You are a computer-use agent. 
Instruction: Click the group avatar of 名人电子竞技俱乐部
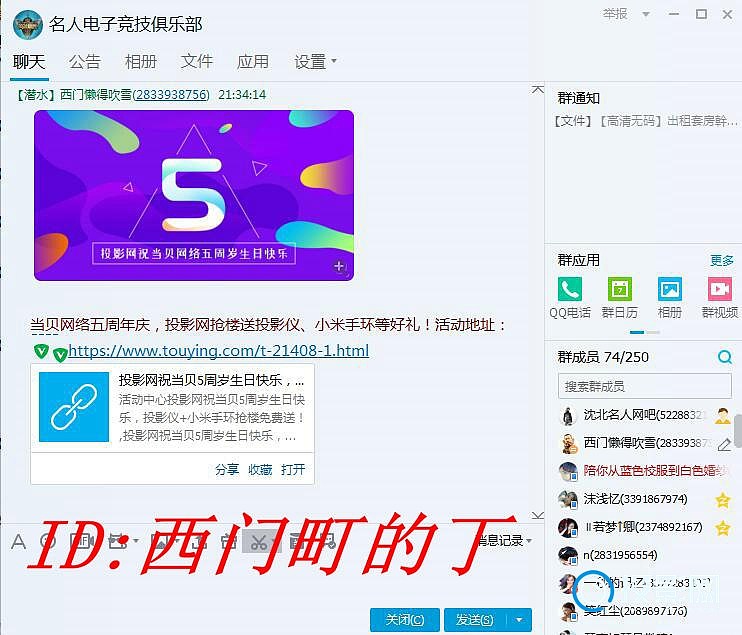[x=28, y=25]
